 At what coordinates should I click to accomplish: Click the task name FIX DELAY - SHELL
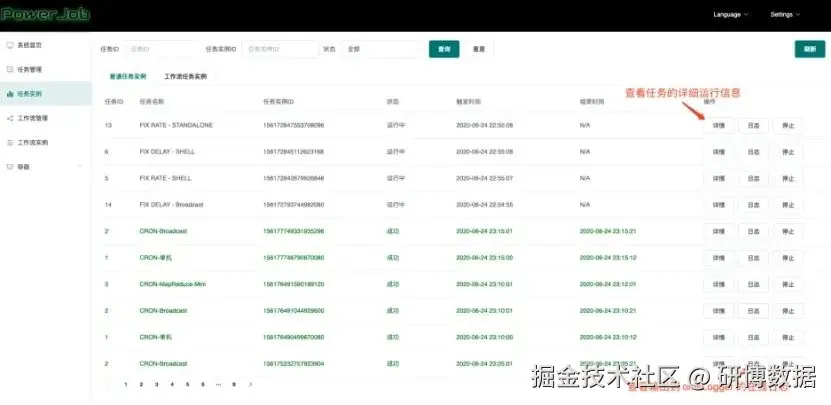coord(167,152)
